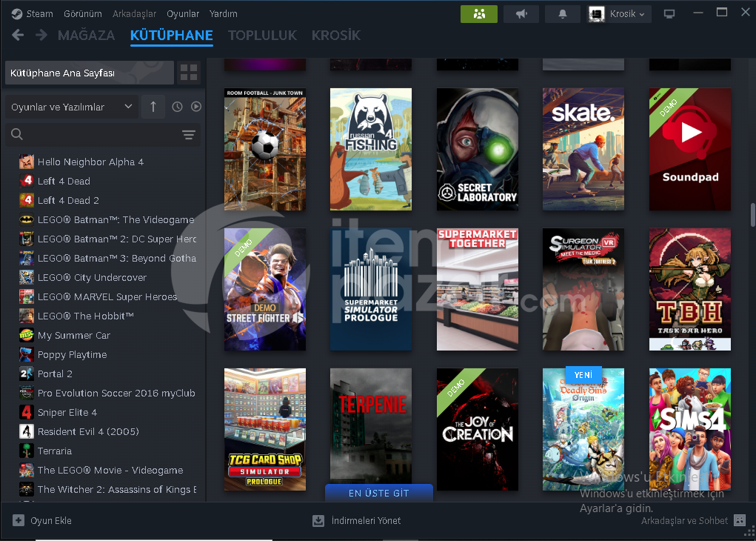This screenshot has height=541, width=756.
Task: Select LEGO Batman 2: DC Super Heroes
Action: click(107, 239)
